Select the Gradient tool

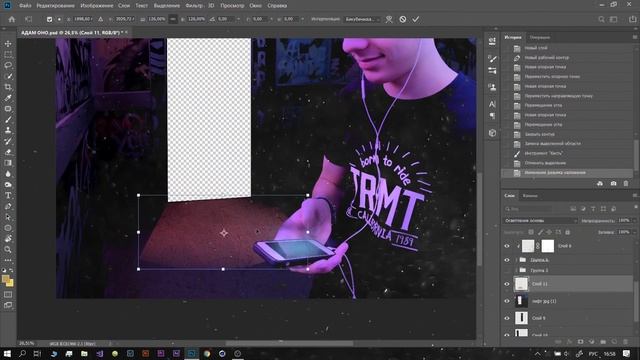pos(8,163)
